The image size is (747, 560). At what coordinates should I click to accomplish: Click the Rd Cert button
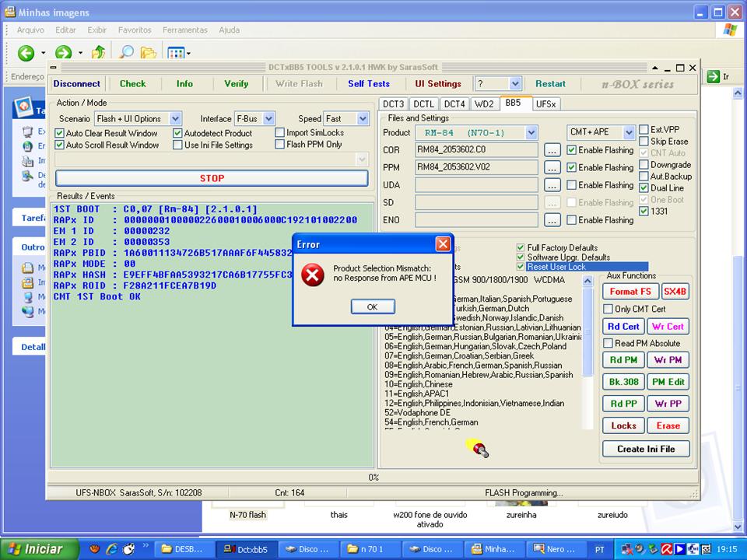click(x=623, y=327)
